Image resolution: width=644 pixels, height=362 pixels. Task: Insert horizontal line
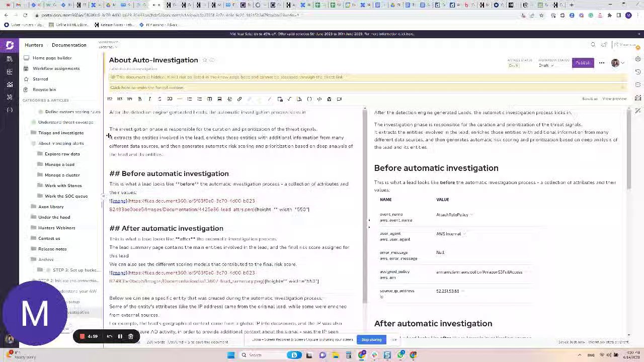click(180, 99)
